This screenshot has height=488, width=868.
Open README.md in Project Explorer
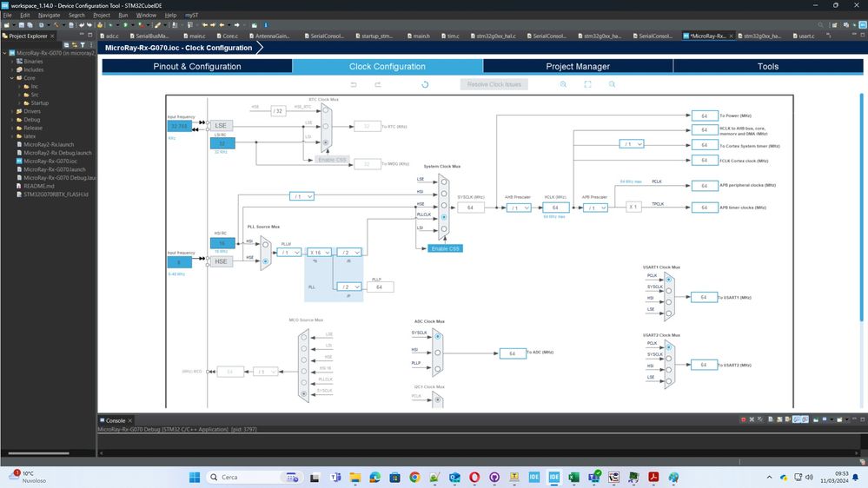tap(39, 186)
